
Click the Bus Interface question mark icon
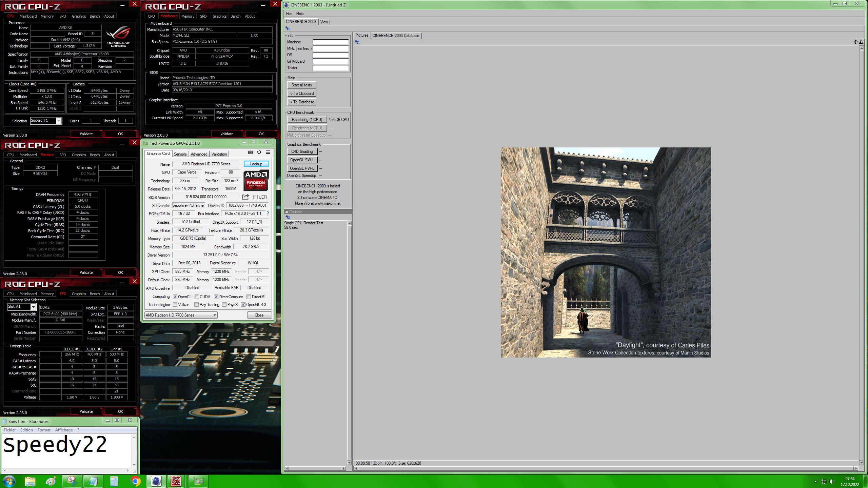pyautogui.click(x=268, y=213)
